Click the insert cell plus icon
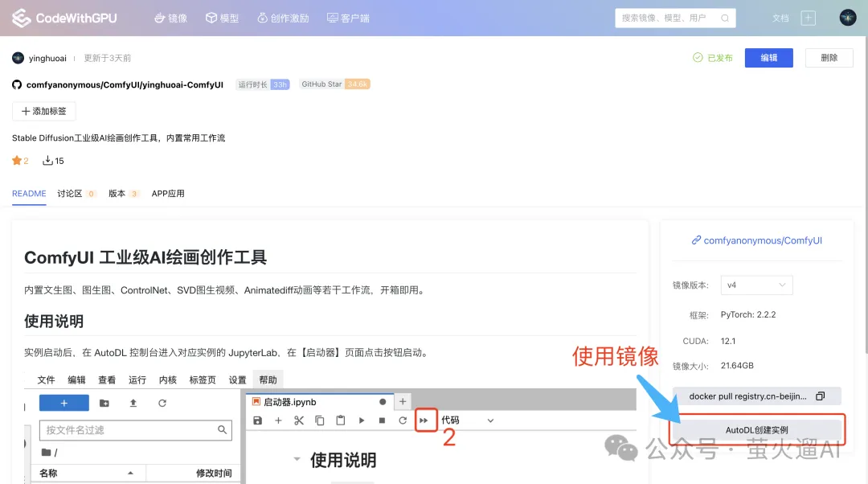Viewport: 868px width, 484px height. [x=278, y=420]
